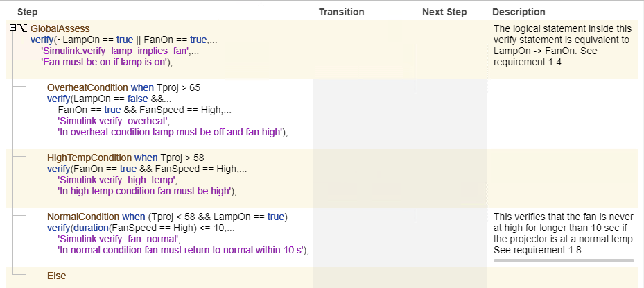The width and height of the screenshot is (644, 288).
Task: Click the Description column header
Action: pos(519,12)
